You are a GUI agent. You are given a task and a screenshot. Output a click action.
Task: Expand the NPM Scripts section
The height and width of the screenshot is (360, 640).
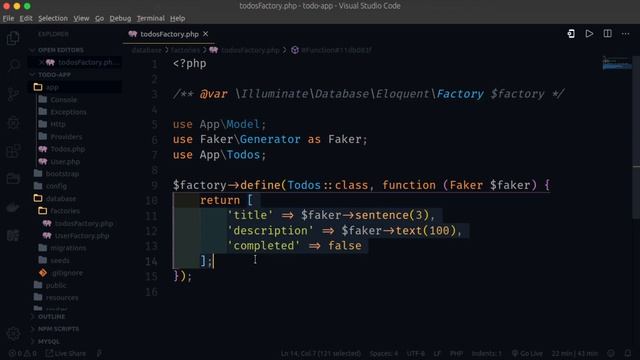tap(58, 329)
